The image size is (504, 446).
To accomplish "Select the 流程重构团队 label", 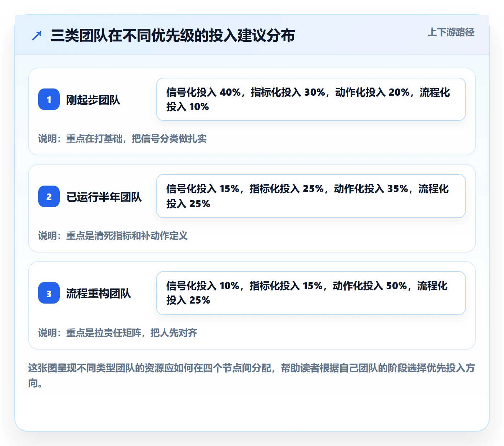I will click(x=98, y=293).
